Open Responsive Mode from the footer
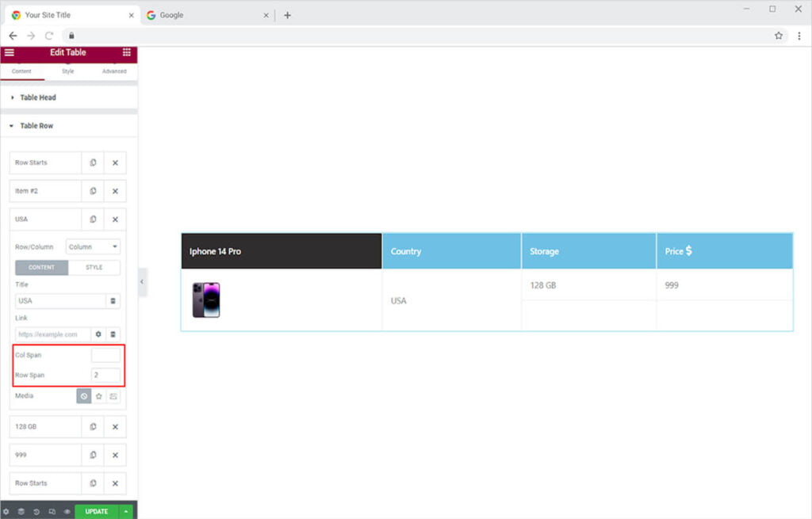This screenshot has height=519, width=812. click(x=52, y=512)
